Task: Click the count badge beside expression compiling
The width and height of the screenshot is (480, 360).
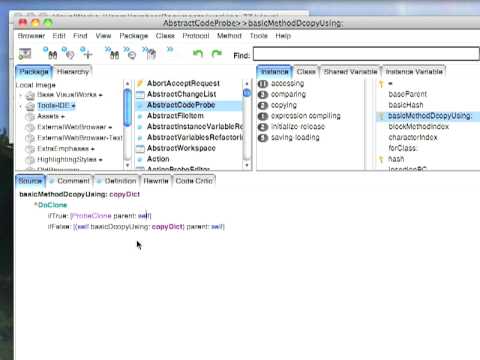Action: pyautogui.click(x=263, y=116)
